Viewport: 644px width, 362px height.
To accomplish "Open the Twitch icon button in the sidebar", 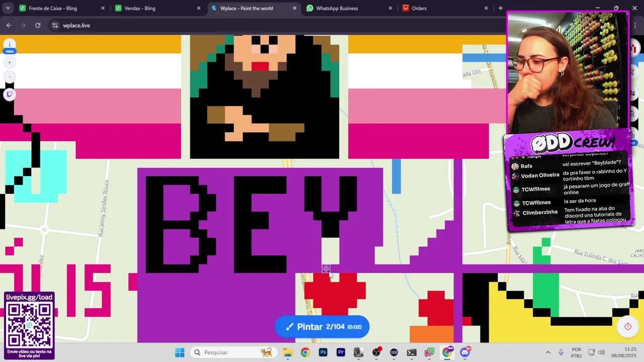I will (x=10, y=94).
